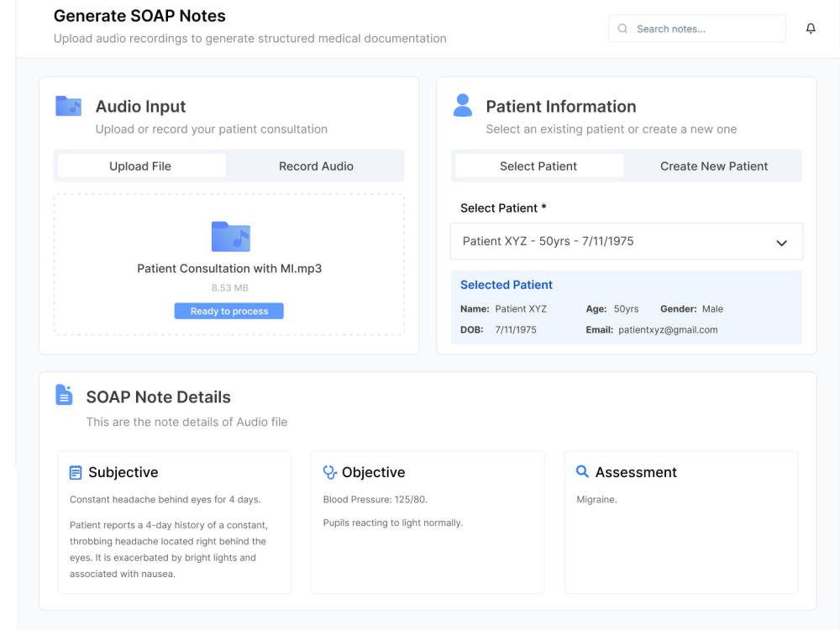Click the Objective section heading

374,472
